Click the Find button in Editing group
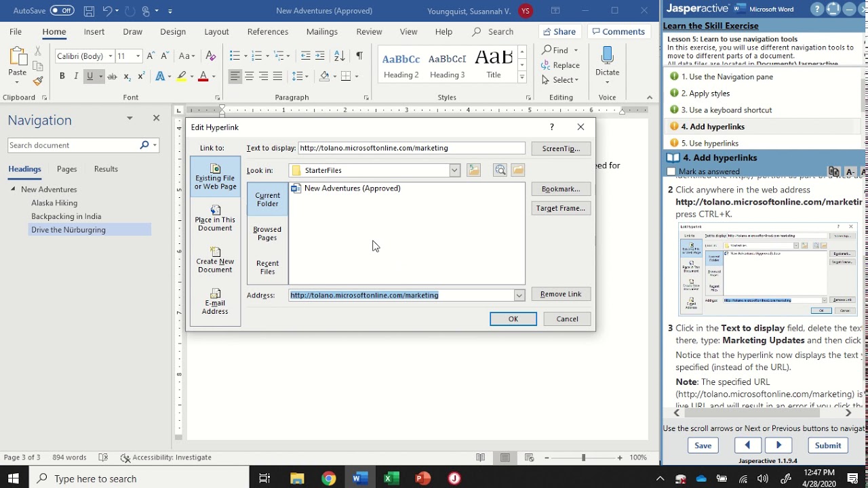This screenshot has width=868, height=488. pos(556,50)
